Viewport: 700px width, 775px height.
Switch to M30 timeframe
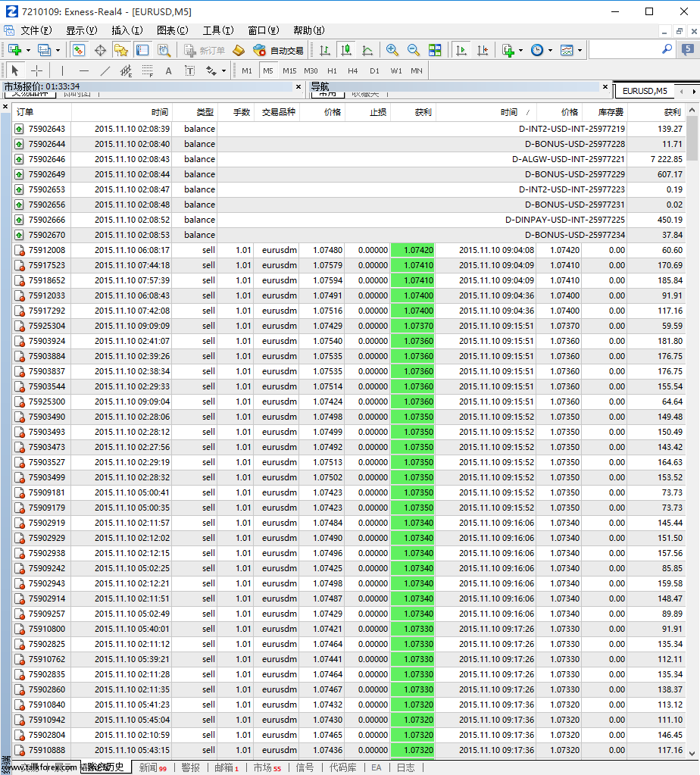[x=311, y=70]
